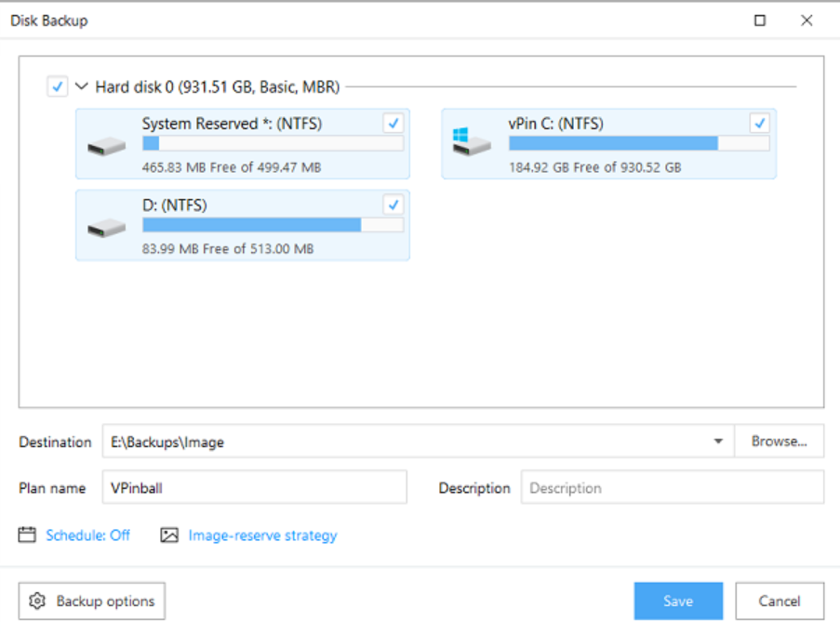Click the gear icon in Backup options
The width and height of the screenshot is (840, 634).
[37, 601]
